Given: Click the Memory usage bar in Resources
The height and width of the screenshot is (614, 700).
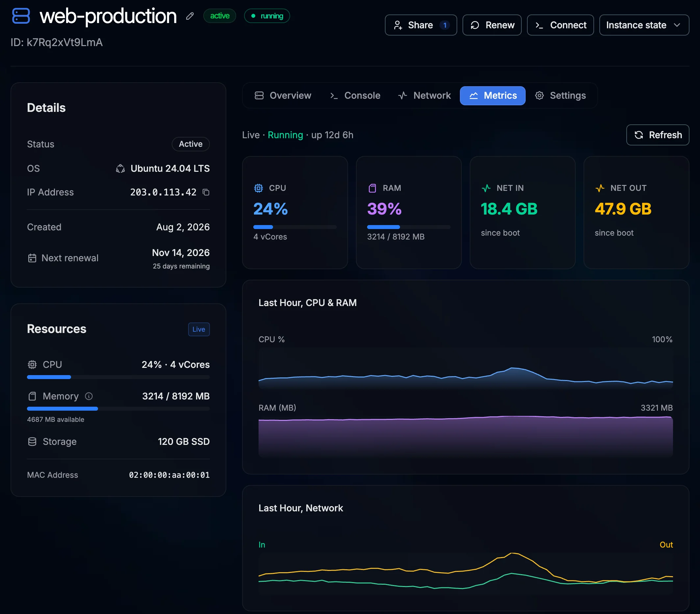Looking at the screenshot, I should click(x=118, y=409).
